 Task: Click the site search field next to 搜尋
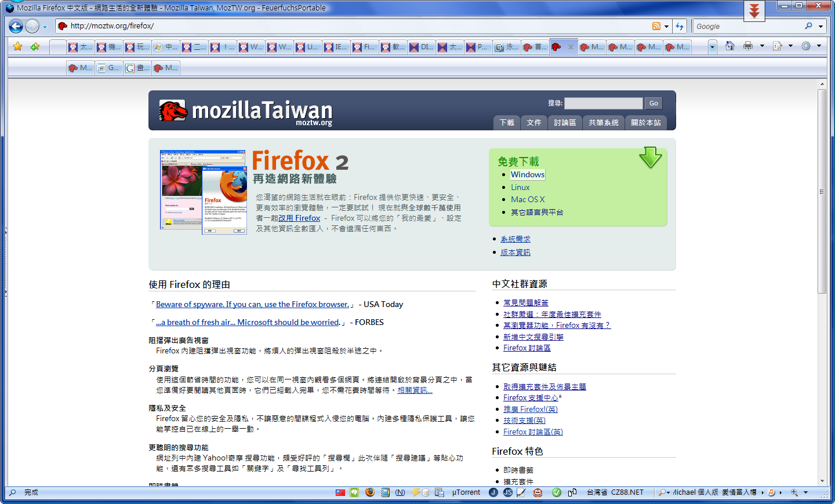(604, 103)
